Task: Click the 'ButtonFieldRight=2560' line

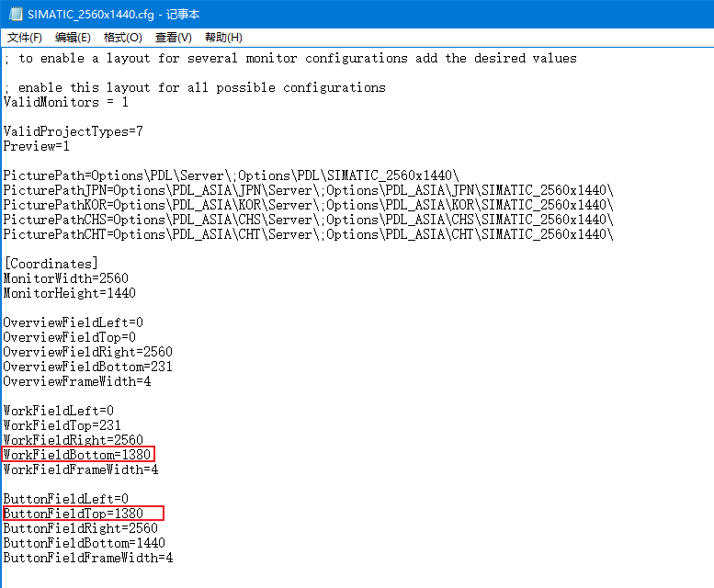Action: click(x=81, y=528)
